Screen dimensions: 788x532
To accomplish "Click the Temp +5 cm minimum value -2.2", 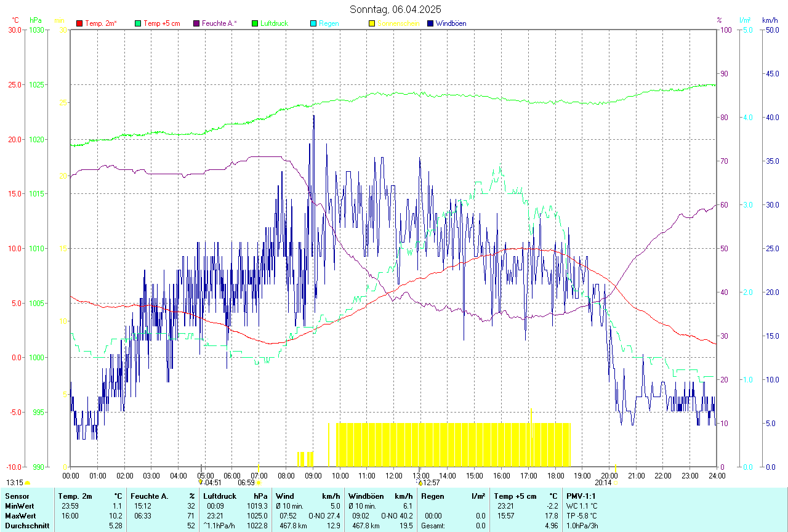I will click(x=553, y=506).
